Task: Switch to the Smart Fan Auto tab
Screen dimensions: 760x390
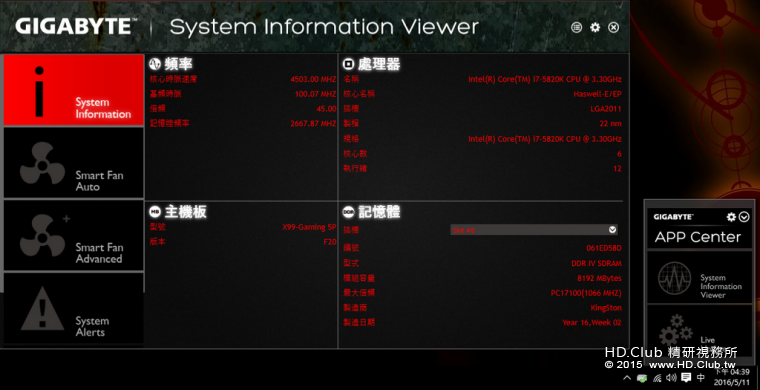Action: [74, 163]
